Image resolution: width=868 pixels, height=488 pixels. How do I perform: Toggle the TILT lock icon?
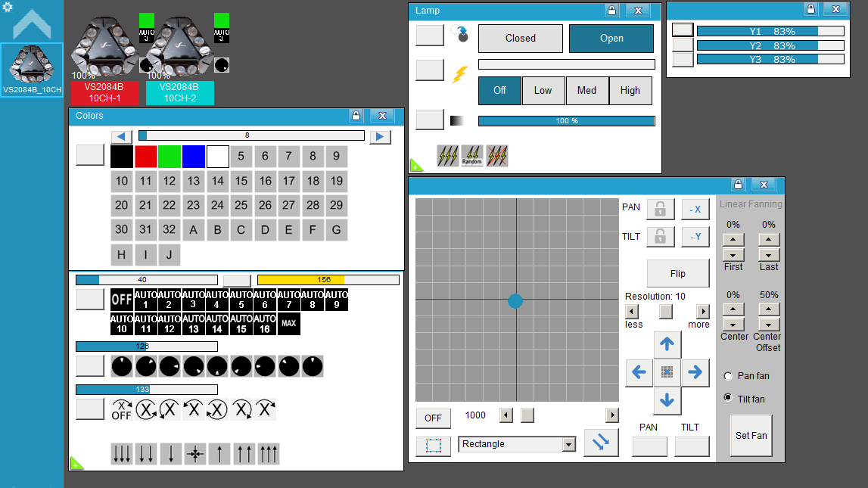pos(661,237)
